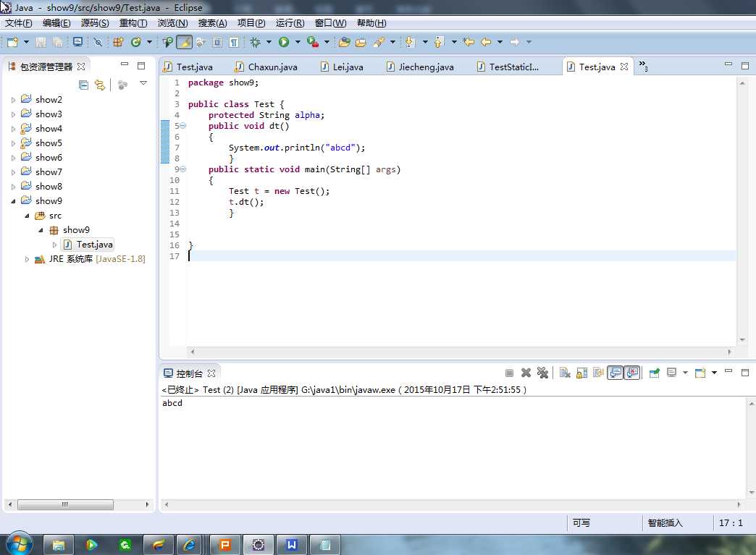Click the Open Task folder icon

coord(361,43)
